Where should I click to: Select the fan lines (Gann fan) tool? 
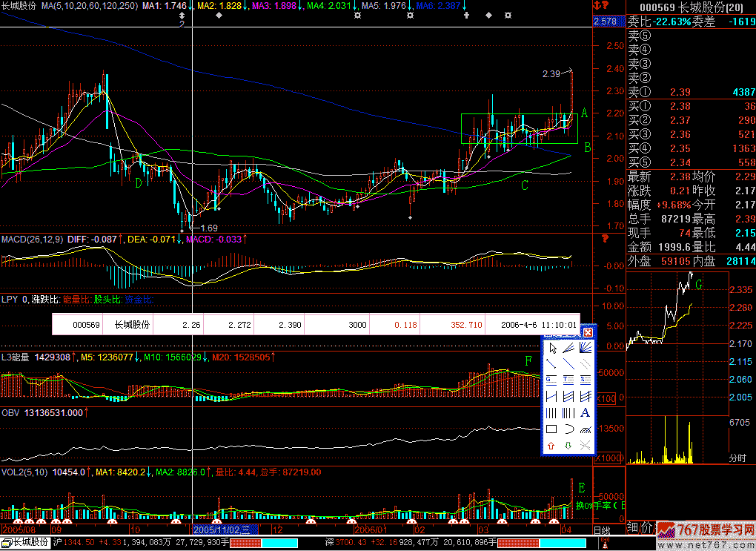[585, 349]
